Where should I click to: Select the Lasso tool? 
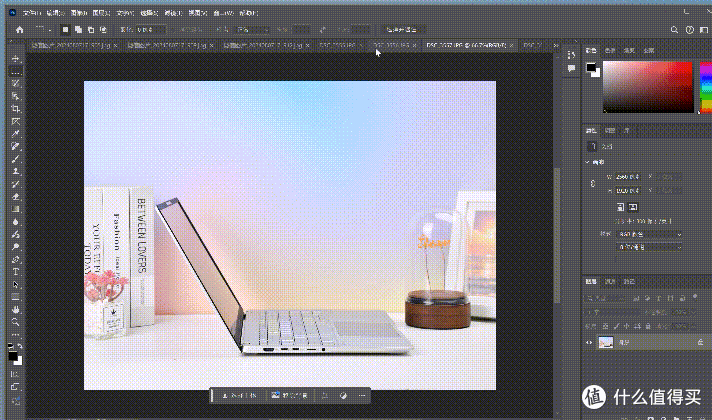[x=15, y=84]
